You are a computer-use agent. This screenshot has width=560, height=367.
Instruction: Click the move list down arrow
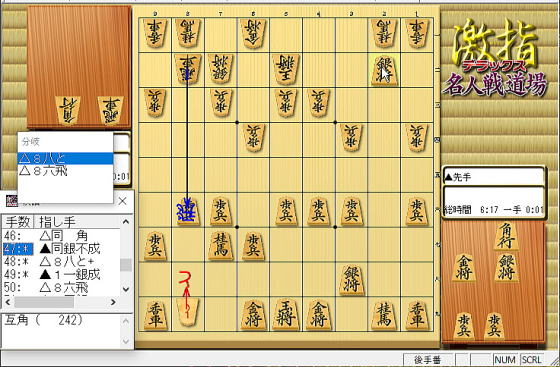(126, 289)
